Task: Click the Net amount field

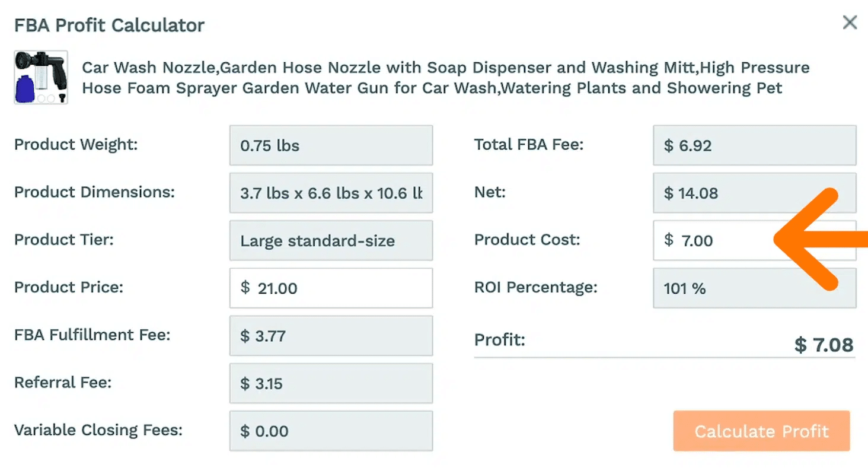Action: (x=754, y=193)
